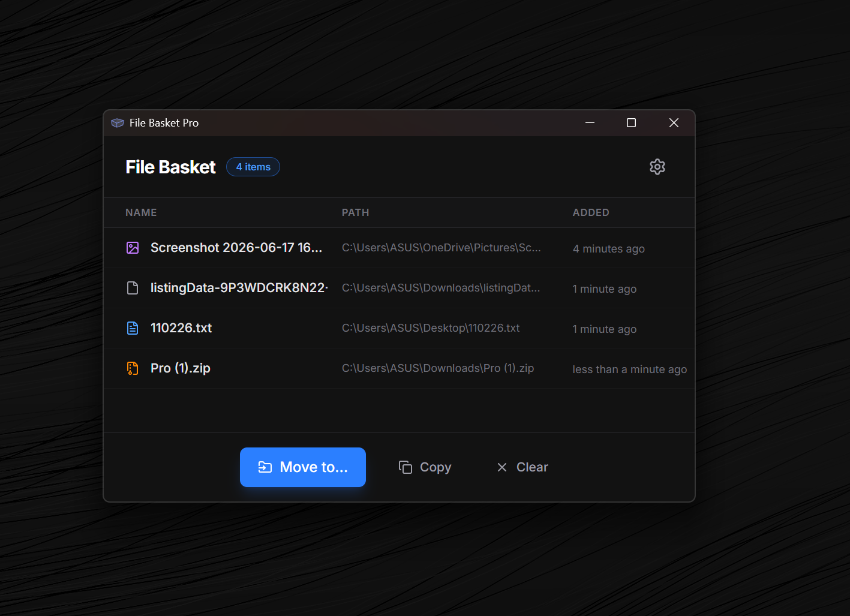
Task: Copy the basket files
Action: pos(425,467)
